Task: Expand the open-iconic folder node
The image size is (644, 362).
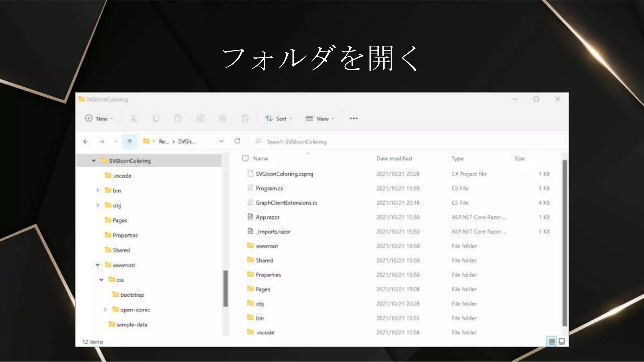Action: [105, 310]
